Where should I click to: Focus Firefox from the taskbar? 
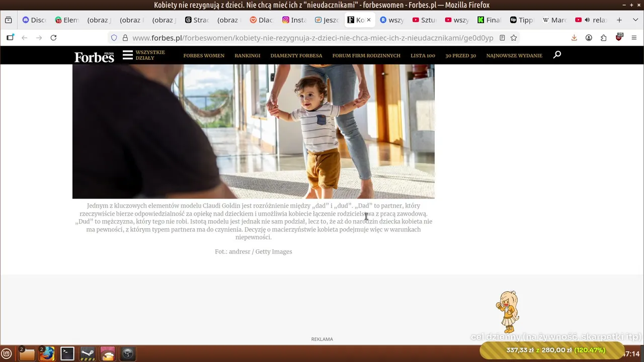pyautogui.click(x=47, y=353)
